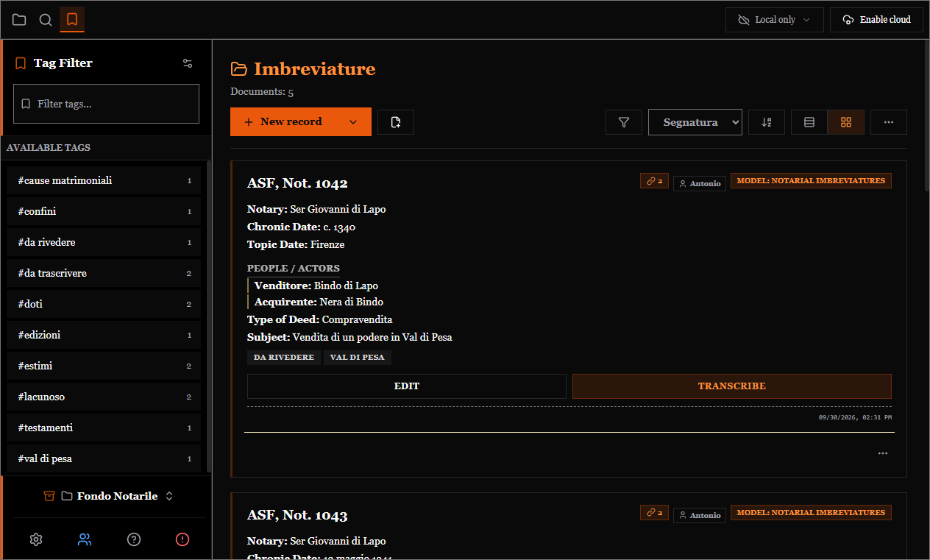Click the Filter tags input field
This screenshot has height=560, width=930.
pyautogui.click(x=107, y=104)
